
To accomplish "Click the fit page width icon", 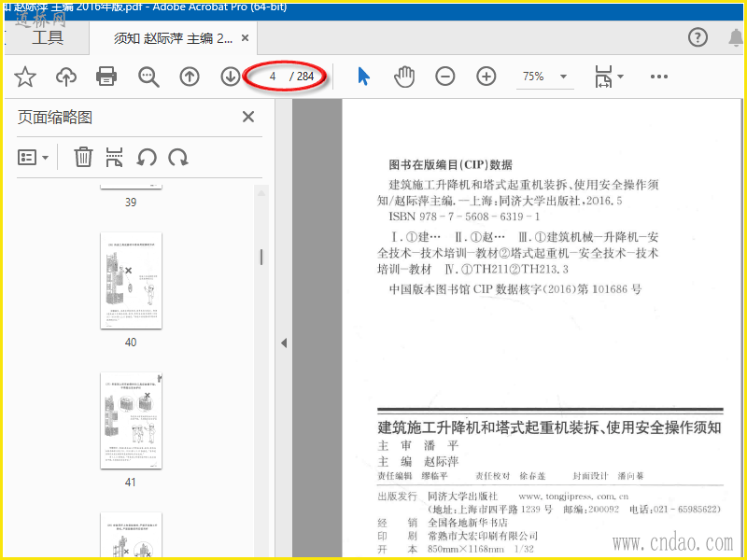I will (602, 77).
